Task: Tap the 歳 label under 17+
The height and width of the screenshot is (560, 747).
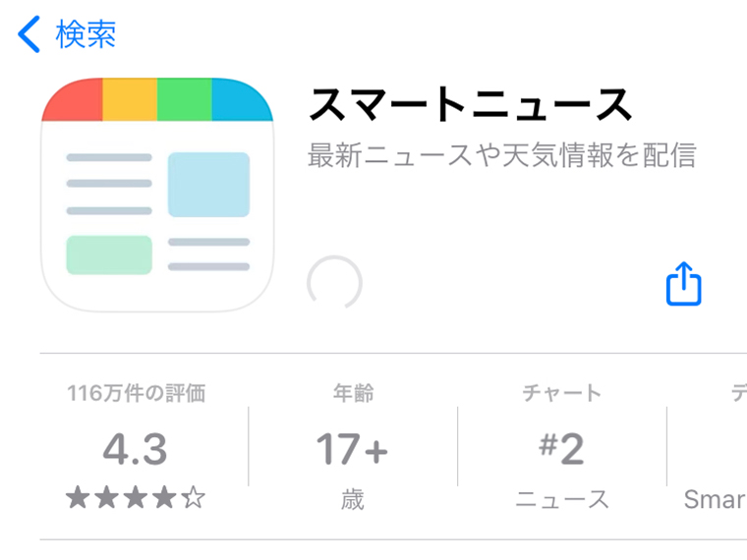Action: pyautogui.click(x=353, y=499)
